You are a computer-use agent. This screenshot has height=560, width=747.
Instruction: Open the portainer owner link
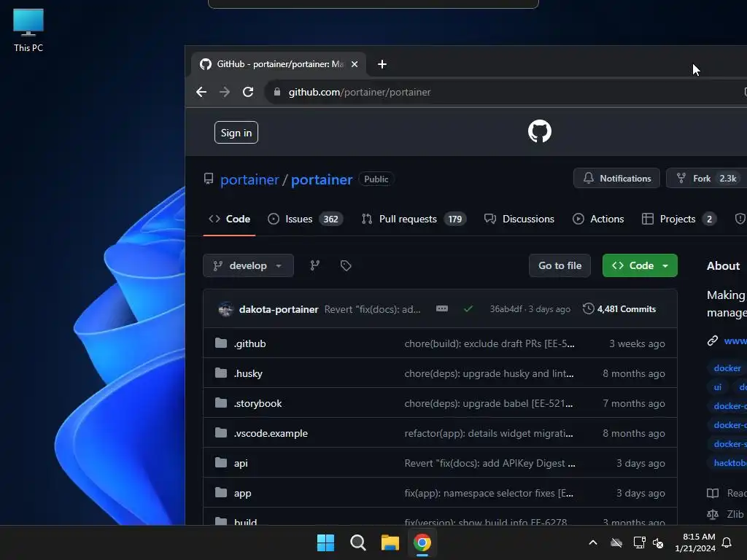click(x=249, y=179)
